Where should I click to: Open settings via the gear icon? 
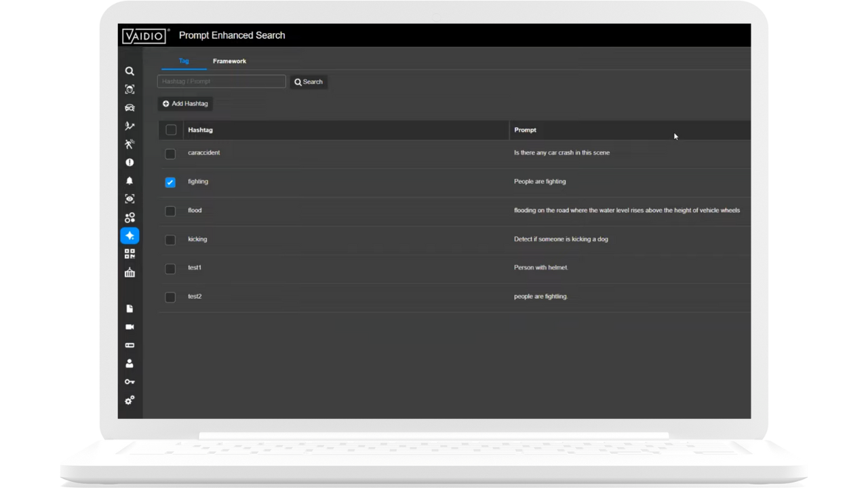(130, 400)
